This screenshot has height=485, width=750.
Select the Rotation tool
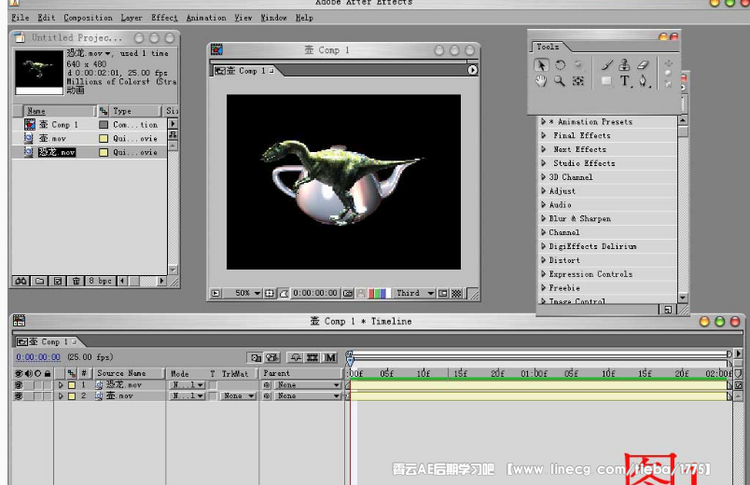point(560,65)
